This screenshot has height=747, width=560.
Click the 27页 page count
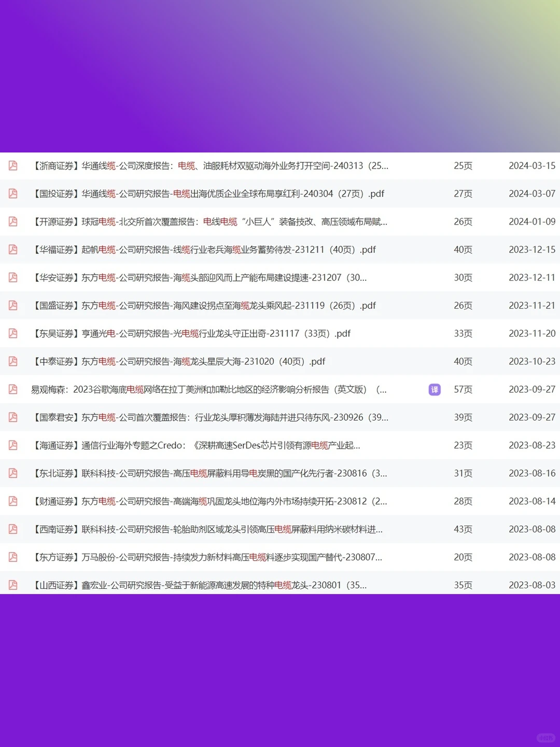point(463,194)
